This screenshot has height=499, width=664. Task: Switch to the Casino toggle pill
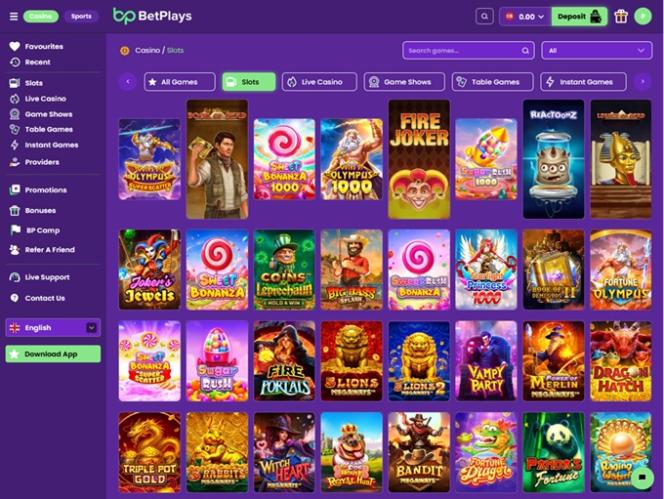[x=41, y=16]
